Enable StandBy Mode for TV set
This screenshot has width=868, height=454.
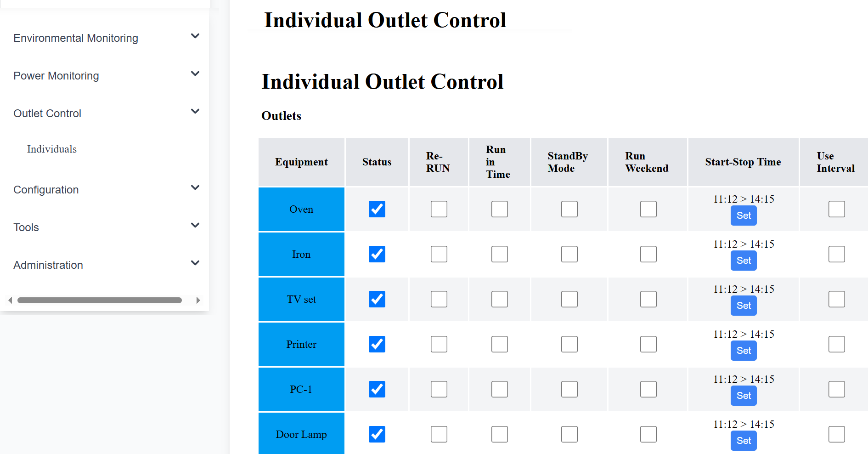click(x=569, y=299)
